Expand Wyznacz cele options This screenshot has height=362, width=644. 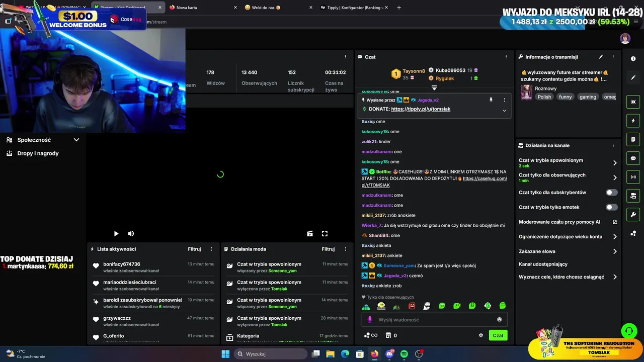tap(615, 277)
